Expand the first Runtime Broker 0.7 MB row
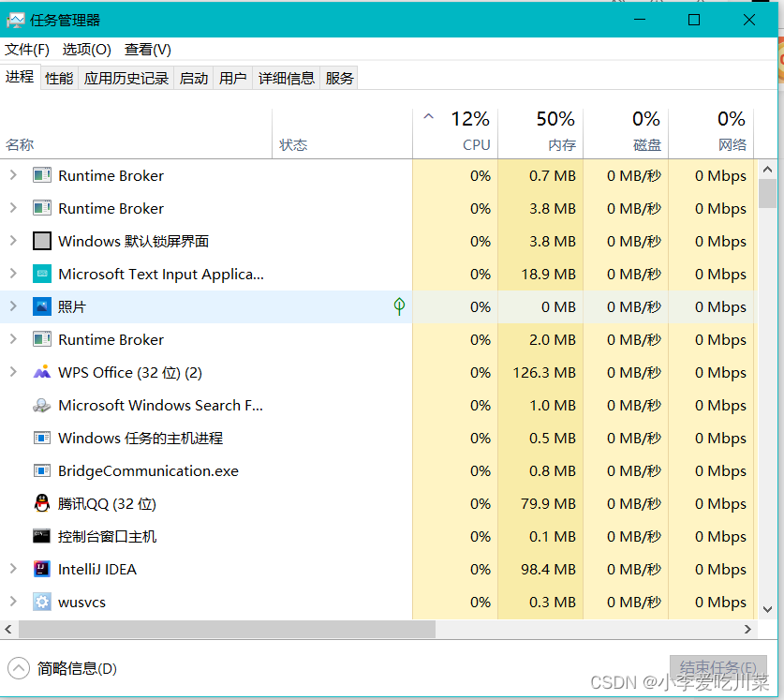Image resolution: width=784 pixels, height=700 pixels. (x=13, y=175)
